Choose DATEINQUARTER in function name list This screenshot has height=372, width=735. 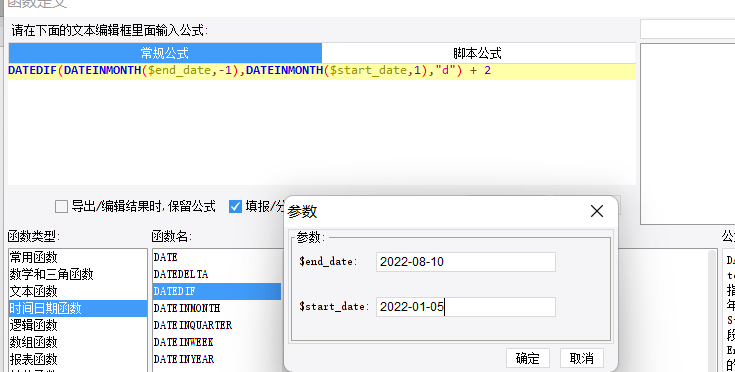point(217,325)
